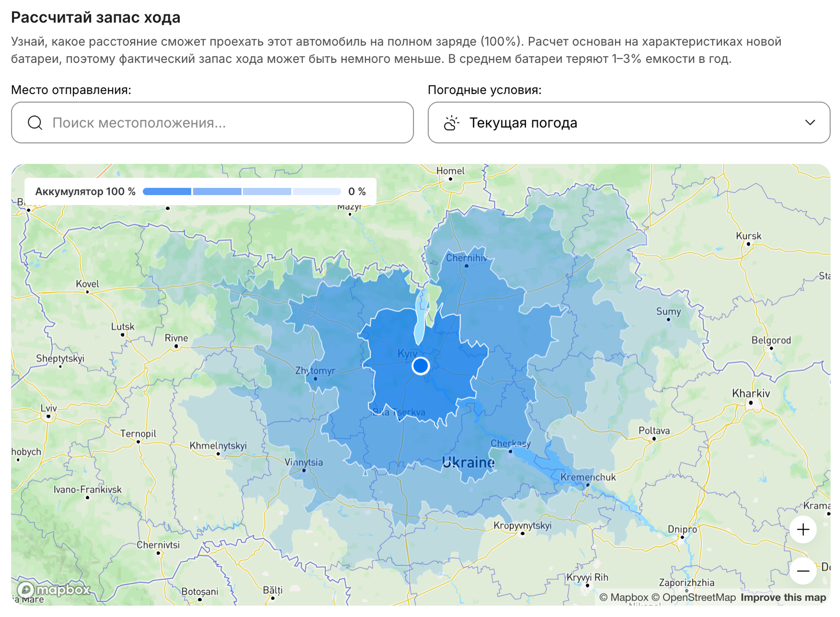Viewport: 840px width, 617px height.
Task: Open the © Mapbox attribution link
Action: tap(623, 597)
